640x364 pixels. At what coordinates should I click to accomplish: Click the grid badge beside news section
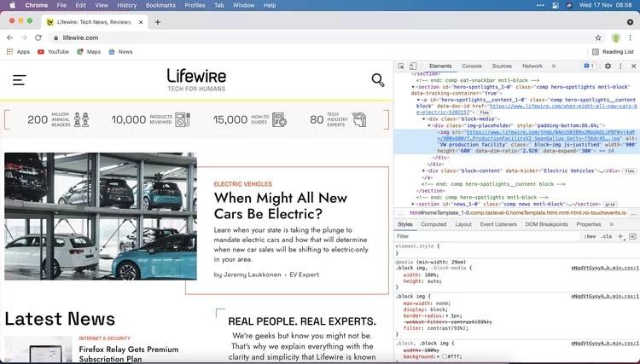610,205
